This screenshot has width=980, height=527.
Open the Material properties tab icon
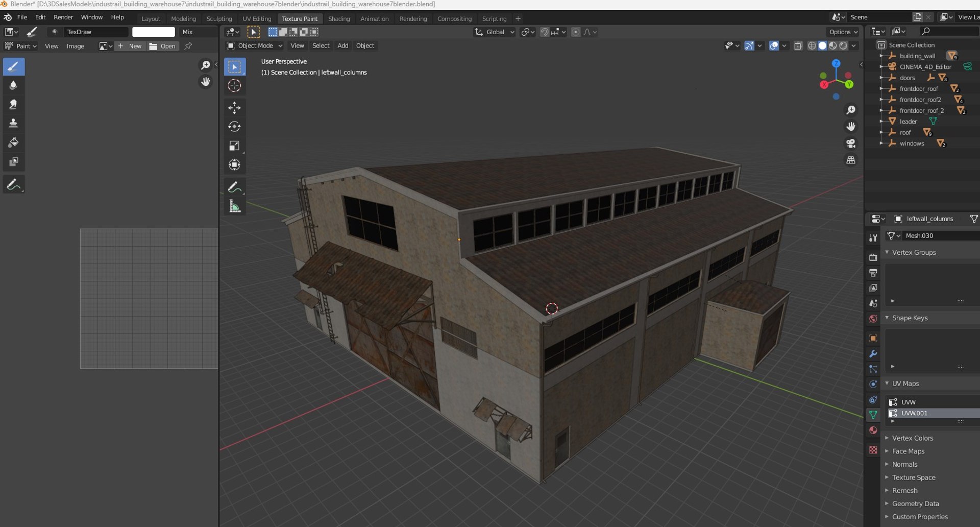click(873, 430)
